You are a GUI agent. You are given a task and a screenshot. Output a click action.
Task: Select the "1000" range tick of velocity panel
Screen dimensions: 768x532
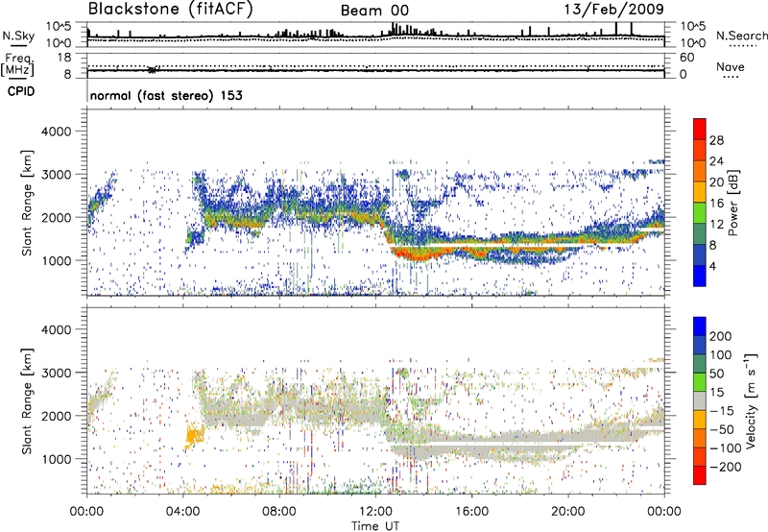pyautogui.click(x=56, y=458)
